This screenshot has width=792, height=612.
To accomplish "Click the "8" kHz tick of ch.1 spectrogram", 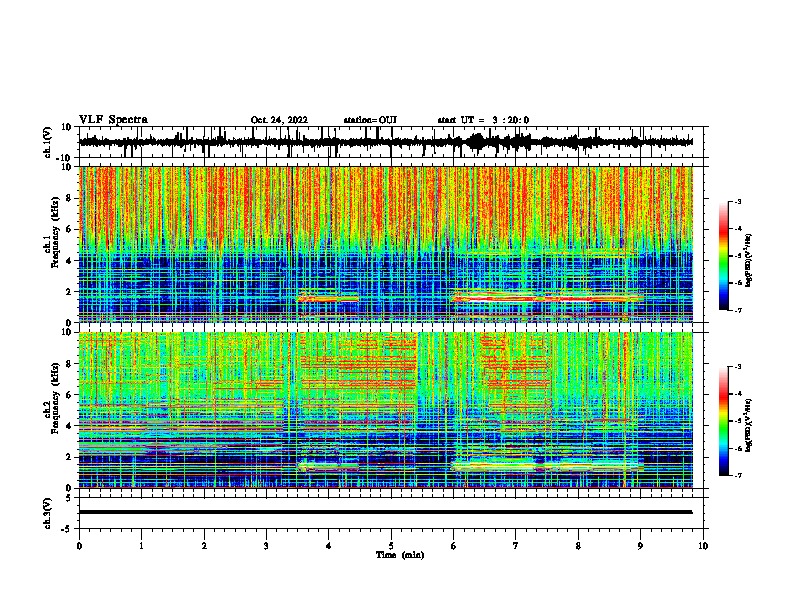I will pyautogui.click(x=69, y=198).
